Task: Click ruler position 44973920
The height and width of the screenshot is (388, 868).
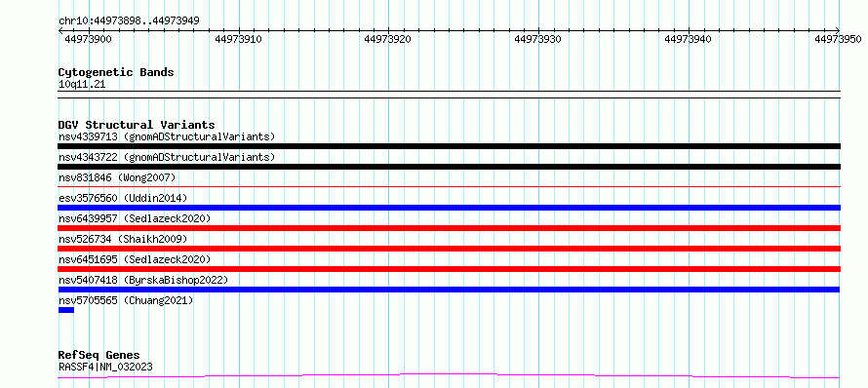Action: [388, 39]
